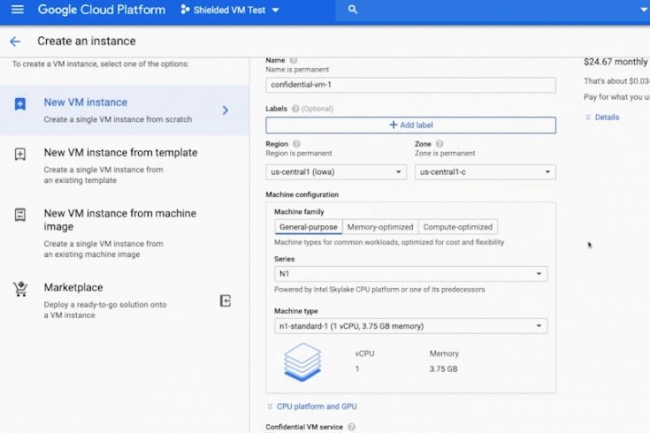
Task: Click the Name field confidential-vm-1
Action: 411,85
